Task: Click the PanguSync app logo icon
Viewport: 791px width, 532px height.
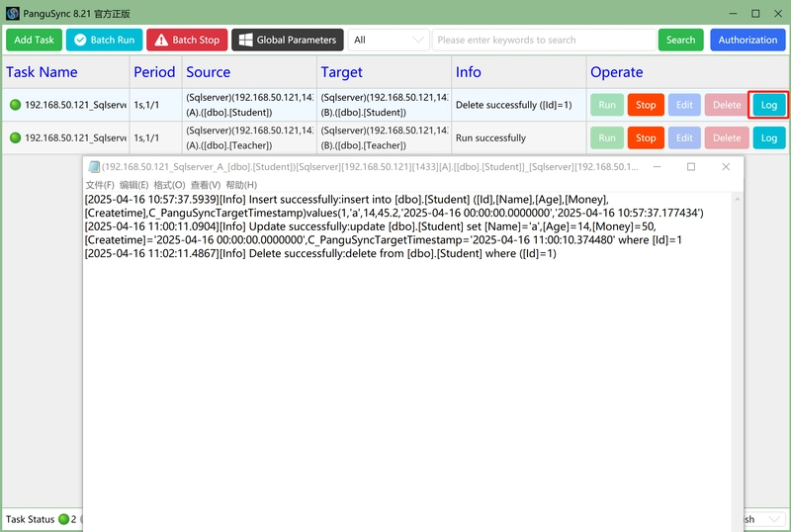Action: point(12,14)
